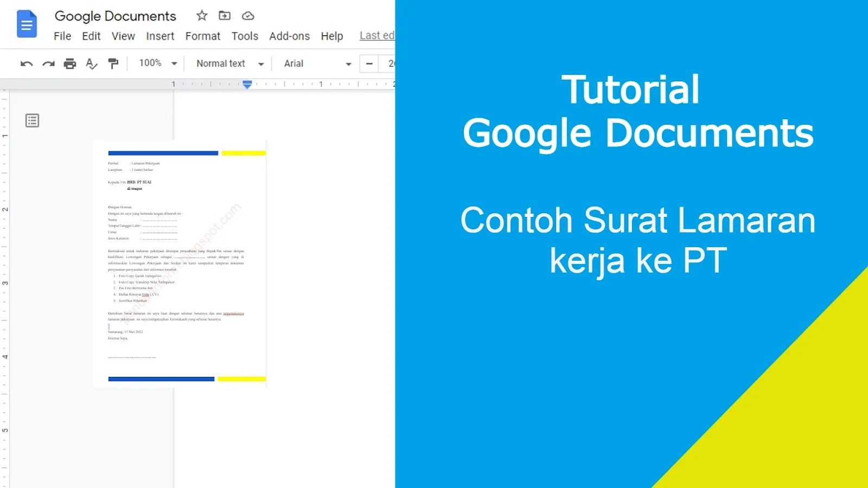Click the "Tutorial" heading text

(x=631, y=89)
